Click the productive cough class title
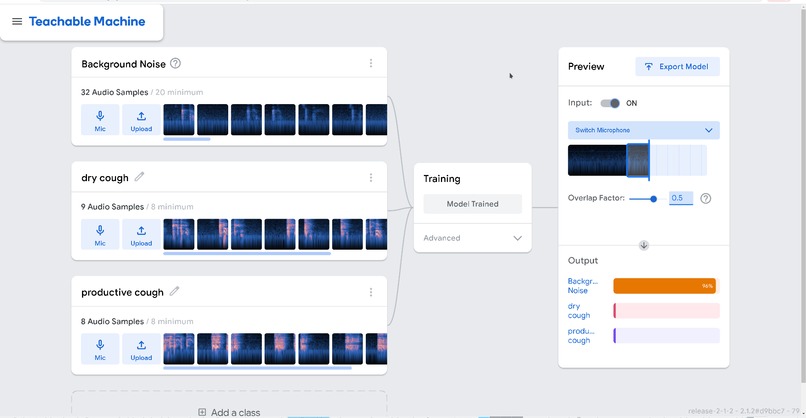Screen dimensions: 806x418 (122, 293)
